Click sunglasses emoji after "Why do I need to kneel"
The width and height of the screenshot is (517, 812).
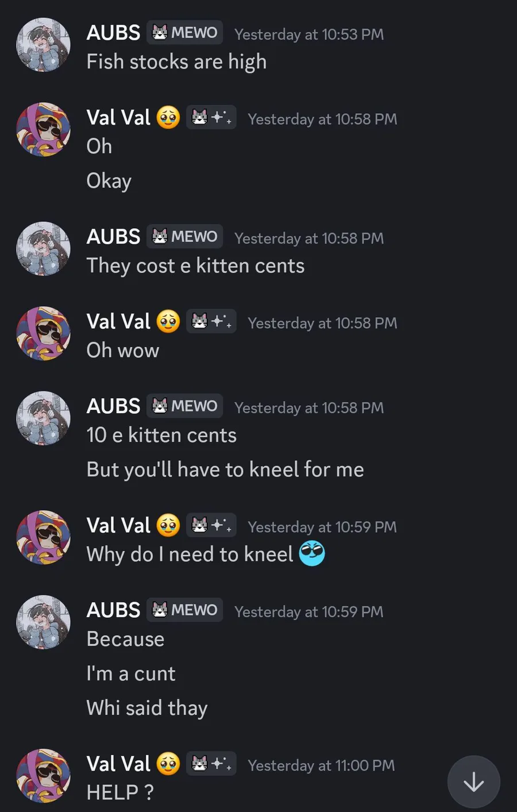(x=312, y=553)
